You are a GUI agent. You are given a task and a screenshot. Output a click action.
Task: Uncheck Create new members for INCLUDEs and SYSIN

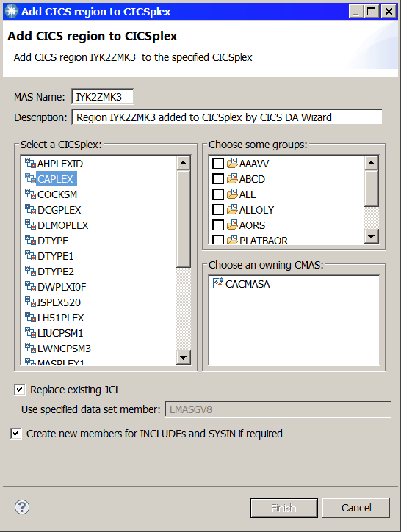tap(16, 433)
